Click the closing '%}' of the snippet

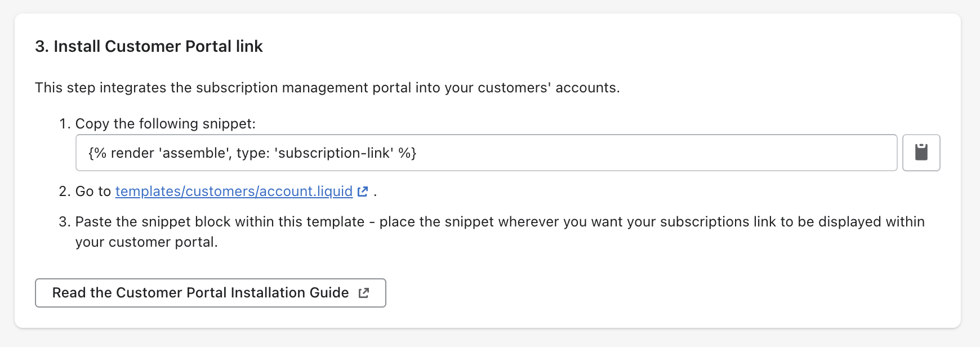pyautogui.click(x=407, y=153)
